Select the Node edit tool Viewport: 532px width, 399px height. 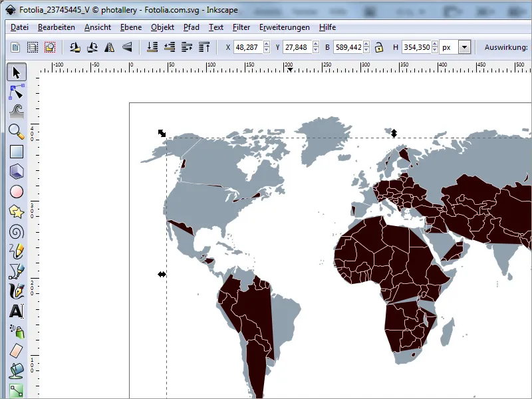point(16,92)
